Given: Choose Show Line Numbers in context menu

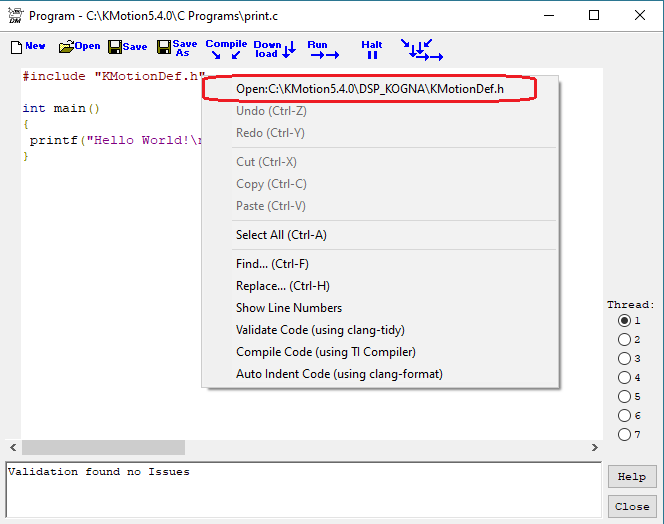Looking at the screenshot, I should [289, 308].
